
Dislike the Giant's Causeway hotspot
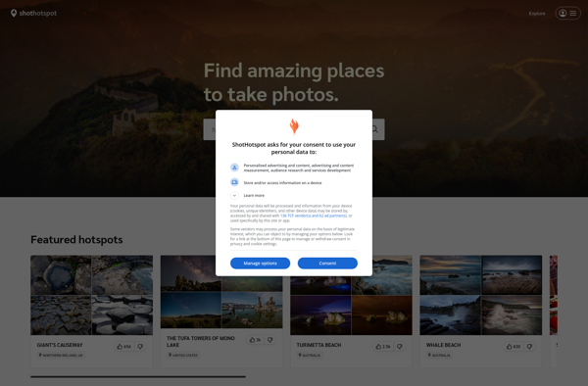tap(140, 346)
